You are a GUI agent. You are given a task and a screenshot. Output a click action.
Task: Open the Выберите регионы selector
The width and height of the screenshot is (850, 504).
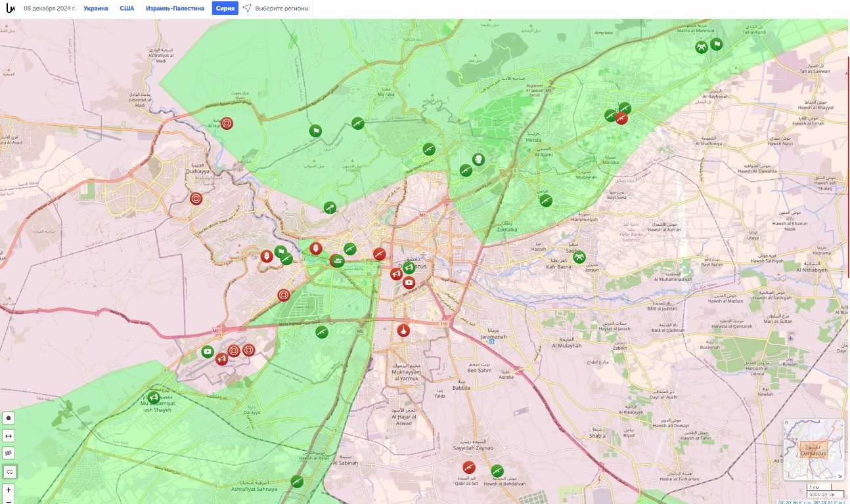[276, 9]
